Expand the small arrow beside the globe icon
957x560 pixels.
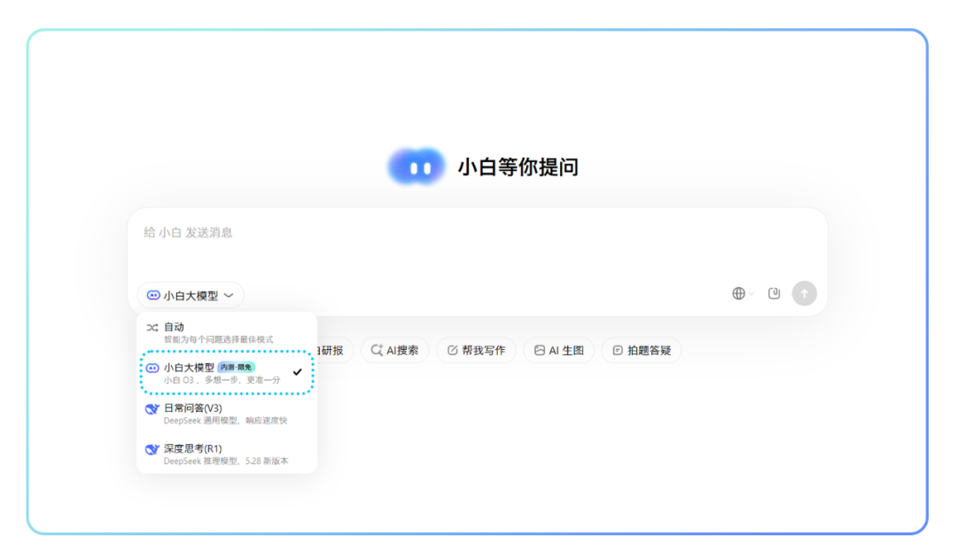pyautogui.click(x=752, y=294)
